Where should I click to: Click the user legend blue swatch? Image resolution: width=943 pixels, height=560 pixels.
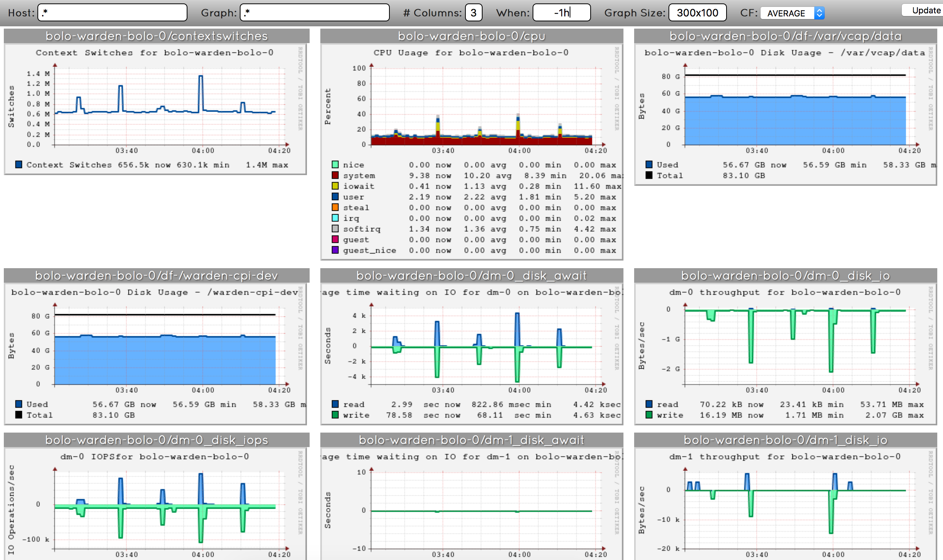pyautogui.click(x=335, y=196)
